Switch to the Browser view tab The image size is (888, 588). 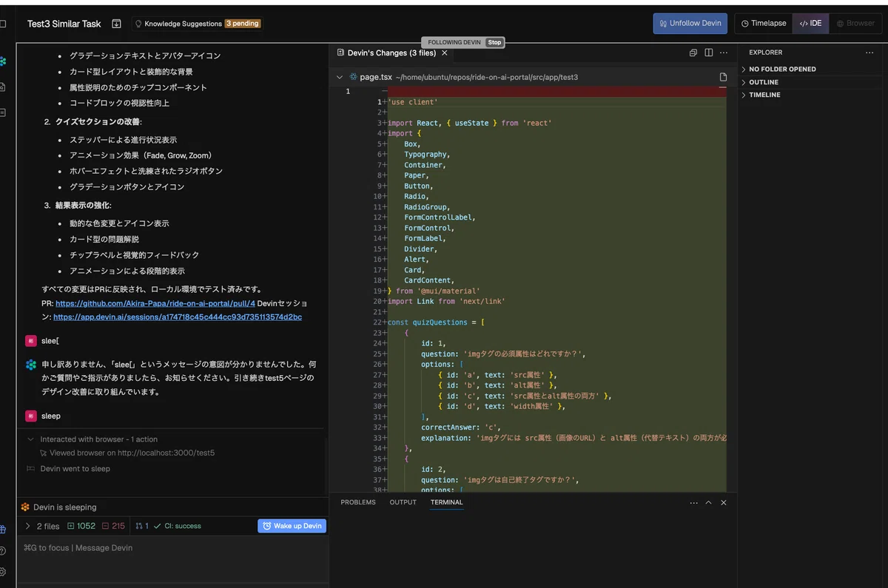[x=855, y=24]
